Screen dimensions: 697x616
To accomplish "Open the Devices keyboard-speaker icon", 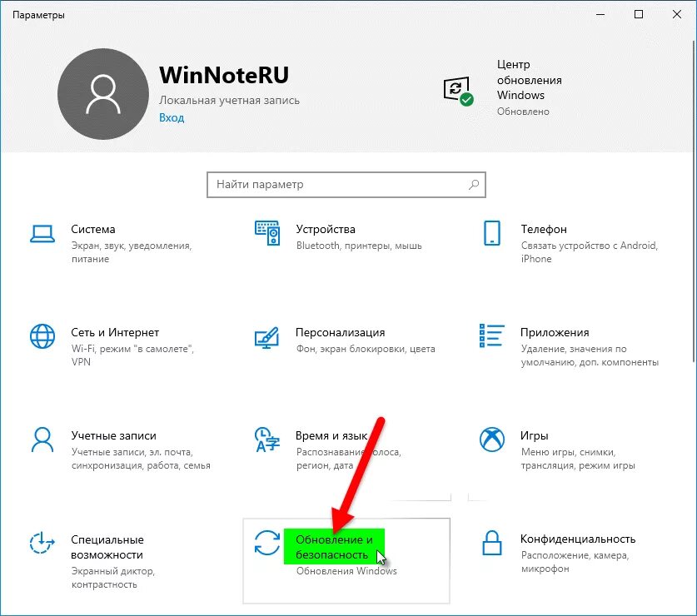I will coord(267,233).
